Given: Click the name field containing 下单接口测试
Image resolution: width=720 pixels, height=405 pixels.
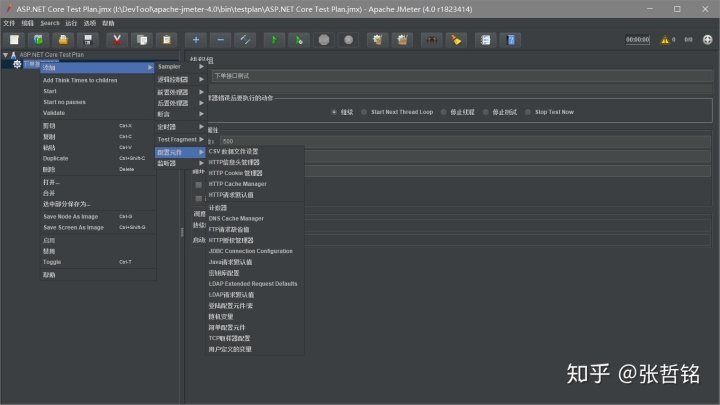Looking at the screenshot, I should (461, 76).
